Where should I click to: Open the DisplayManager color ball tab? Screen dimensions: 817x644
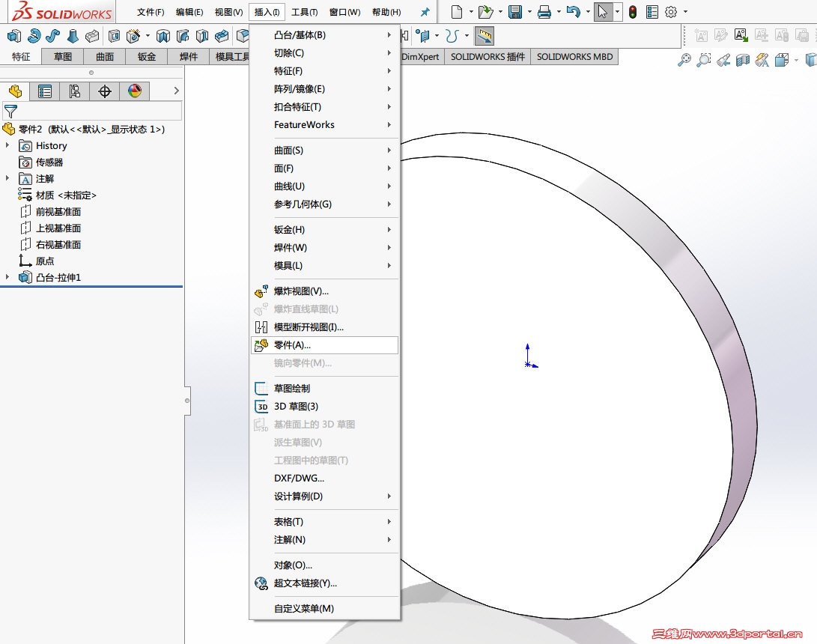pos(135,91)
